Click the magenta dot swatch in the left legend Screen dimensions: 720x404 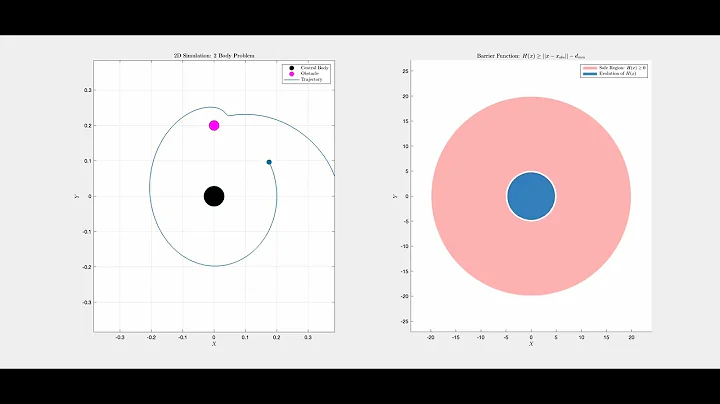click(x=292, y=73)
